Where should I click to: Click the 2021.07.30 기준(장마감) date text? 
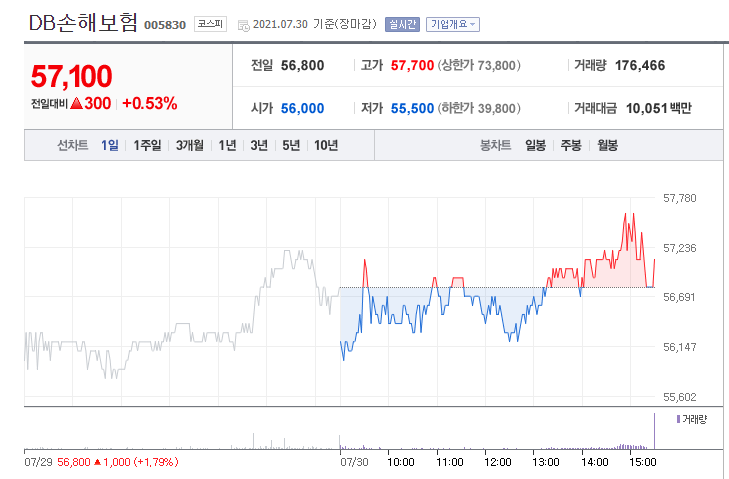[315, 24]
